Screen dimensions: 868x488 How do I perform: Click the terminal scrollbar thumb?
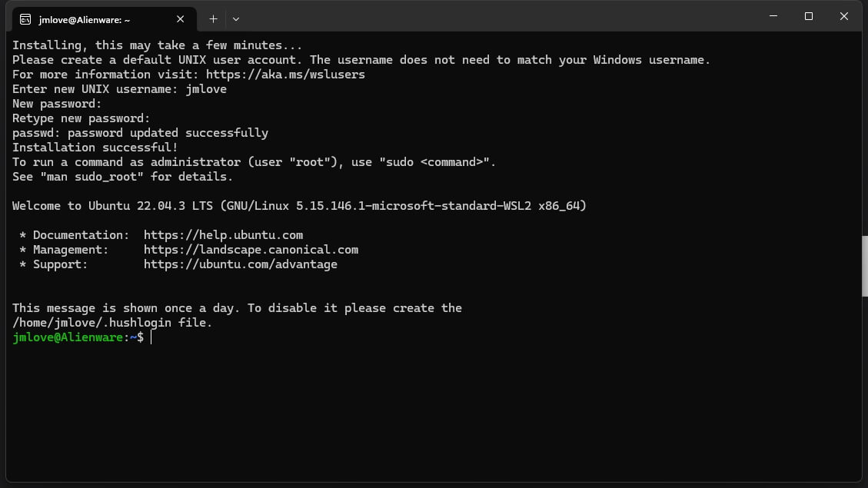click(864, 266)
